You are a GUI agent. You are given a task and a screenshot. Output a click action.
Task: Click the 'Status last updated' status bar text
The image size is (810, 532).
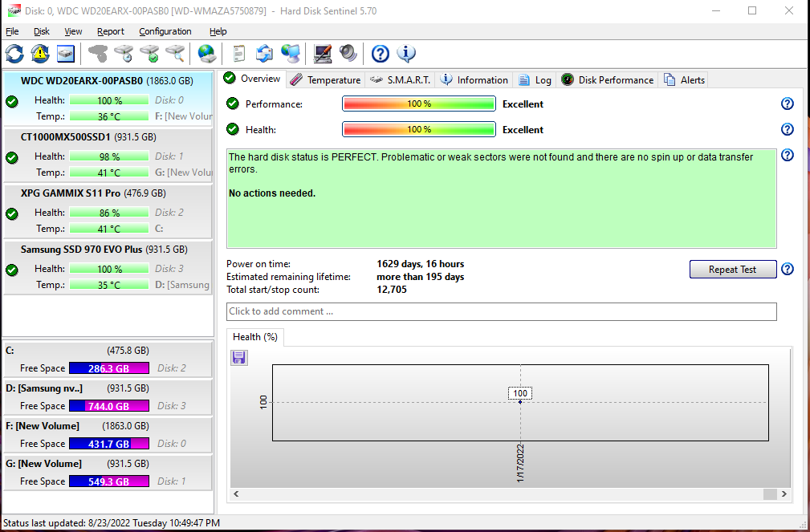[112, 523]
